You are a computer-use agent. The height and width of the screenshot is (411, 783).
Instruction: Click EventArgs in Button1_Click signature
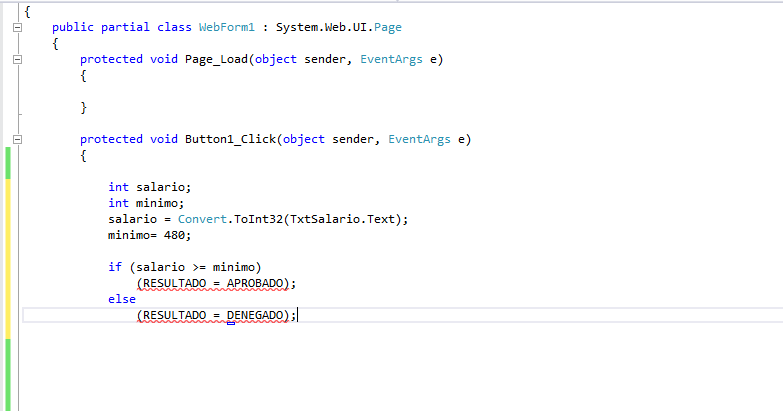pos(419,139)
